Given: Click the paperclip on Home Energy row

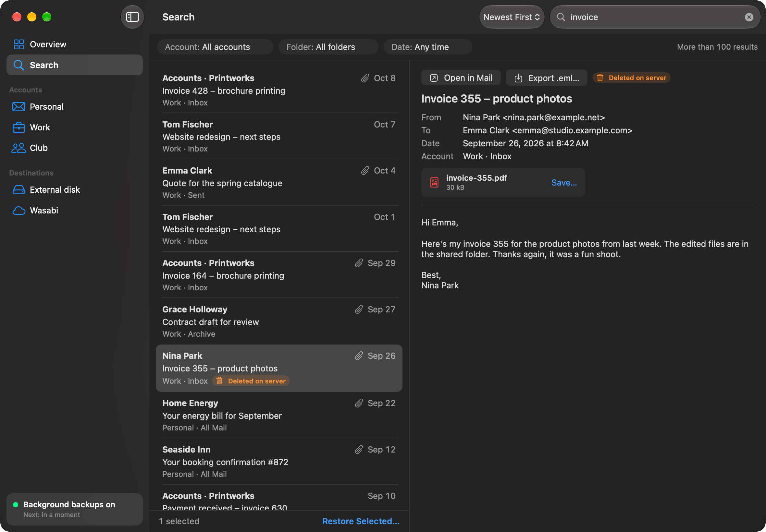Looking at the screenshot, I should (x=359, y=403).
